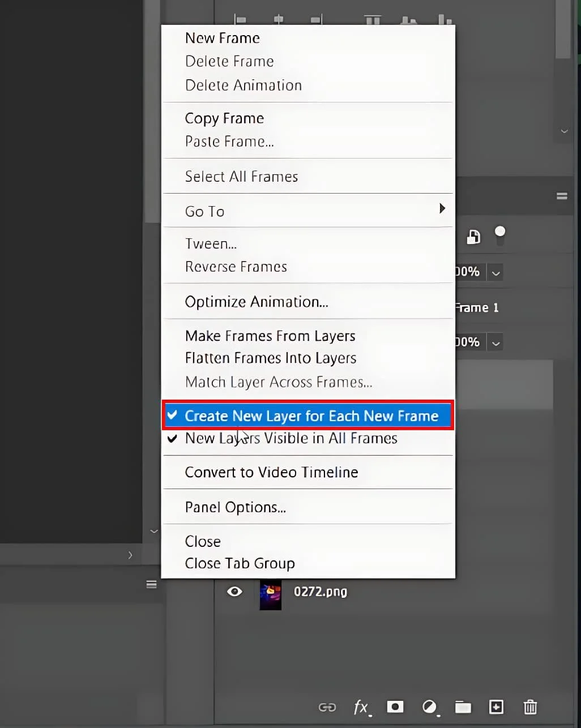Screen dimensions: 581x728
Task: Create a new layer using the plus icon
Action: (x=496, y=707)
